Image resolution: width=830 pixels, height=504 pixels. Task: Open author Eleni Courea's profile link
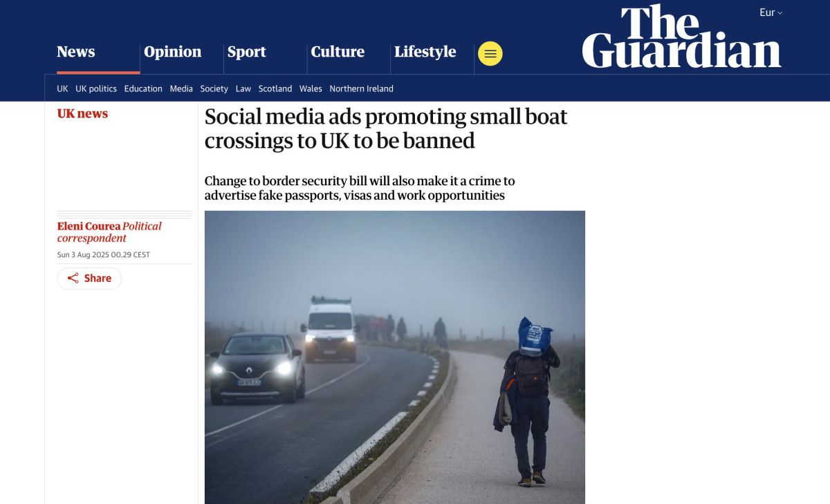pos(89,226)
